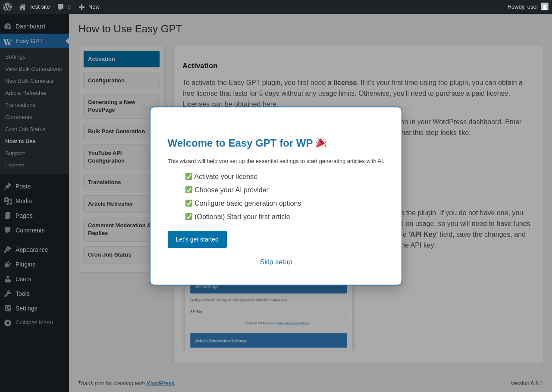Open the Dashboard gauge icon
Viewport: 552px width, 392px height.
pos(8,26)
